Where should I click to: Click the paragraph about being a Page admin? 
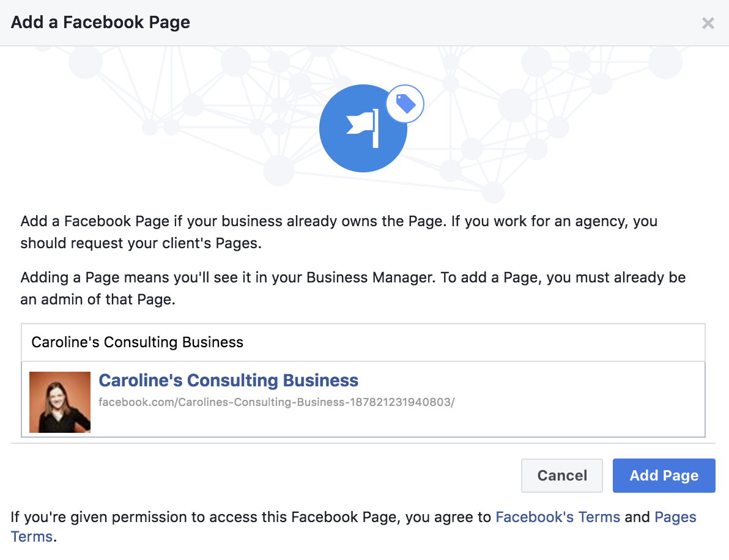click(352, 289)
